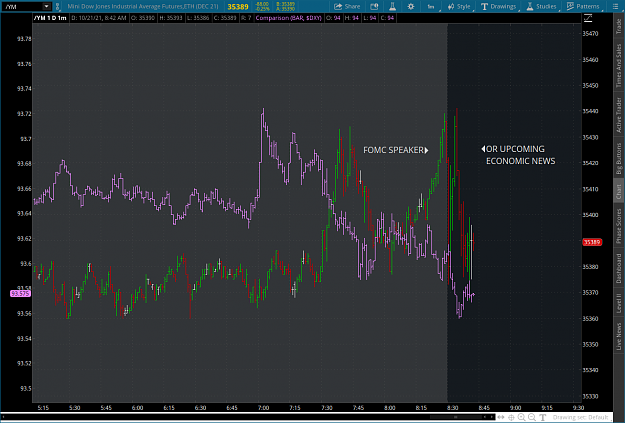Viewport: 625px width, 423px height.
Task: Open the Live News sidebar tab
Action: click(x=619, y=336)
